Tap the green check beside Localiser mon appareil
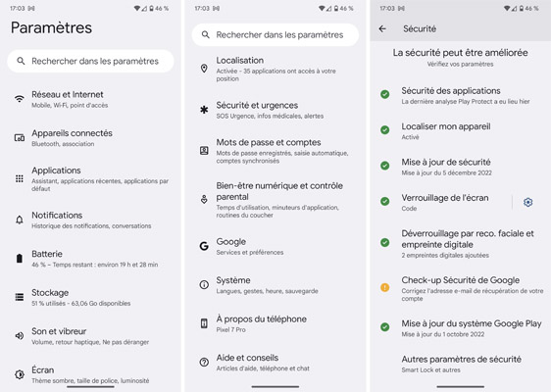 coord(385,130)
